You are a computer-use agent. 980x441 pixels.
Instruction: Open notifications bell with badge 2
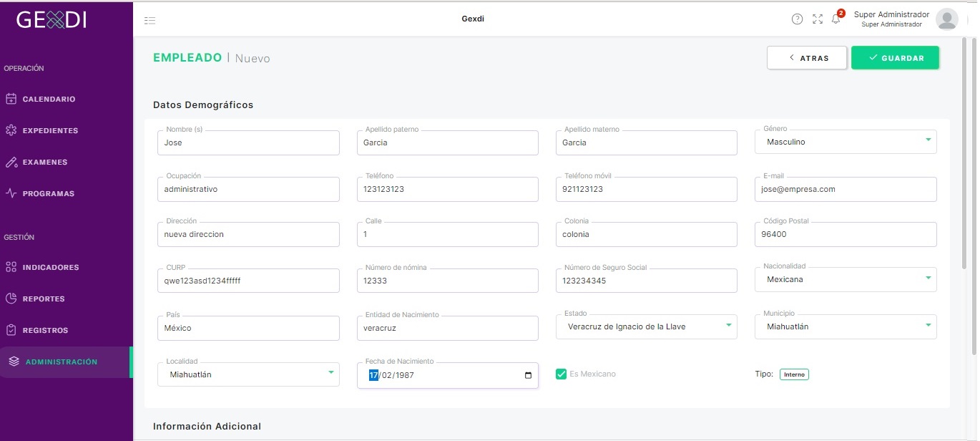click(836, 18)
